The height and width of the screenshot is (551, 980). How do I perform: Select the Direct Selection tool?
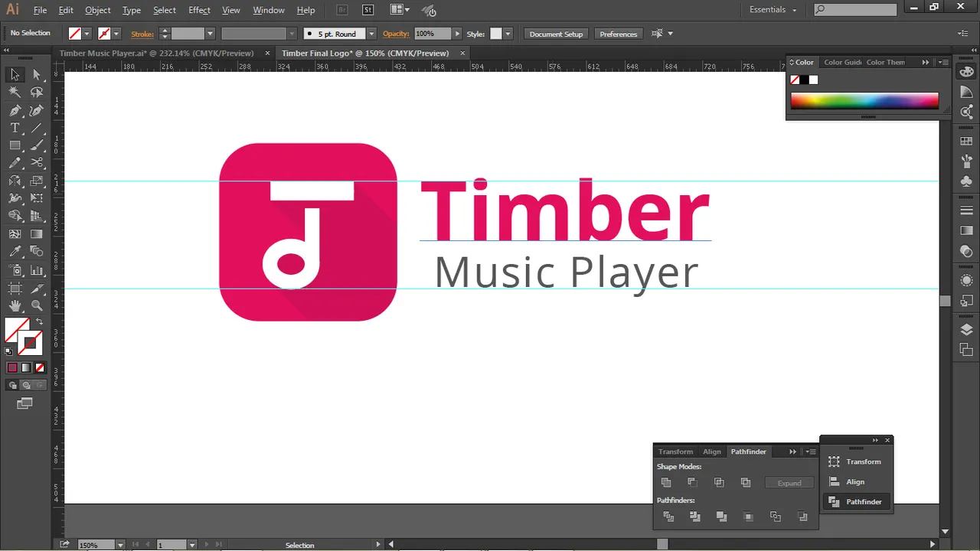pos(37,75)
